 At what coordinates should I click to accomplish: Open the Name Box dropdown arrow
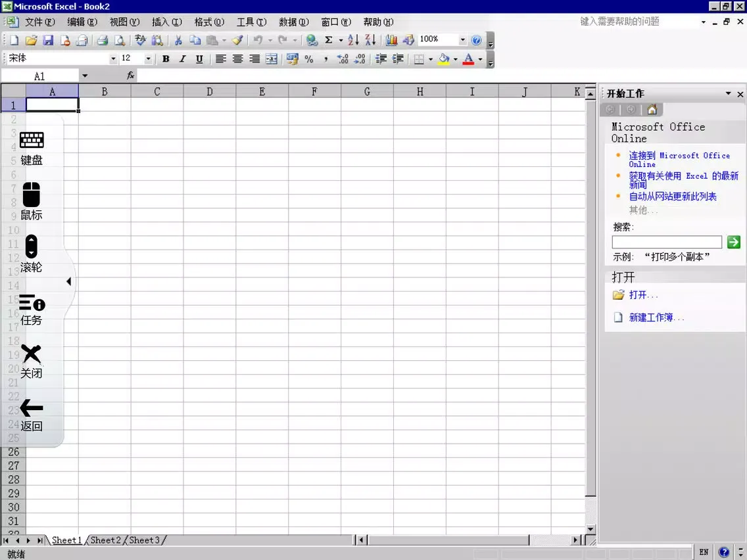[84, 76]
